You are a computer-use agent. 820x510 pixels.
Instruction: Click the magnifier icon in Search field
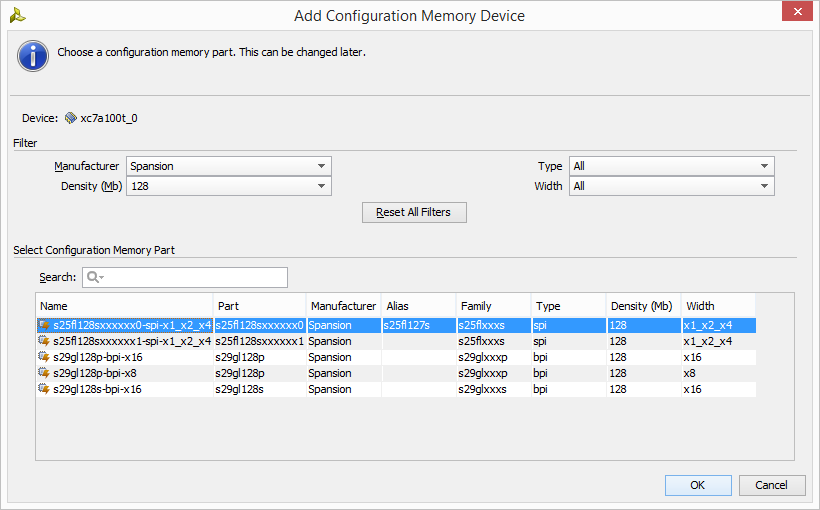pos(95,277)
